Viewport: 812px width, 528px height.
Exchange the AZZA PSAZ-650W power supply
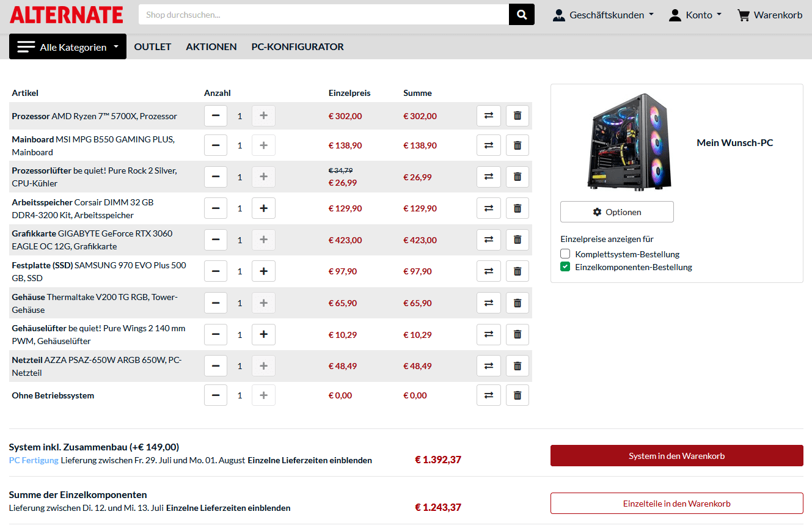click(488, 366)
